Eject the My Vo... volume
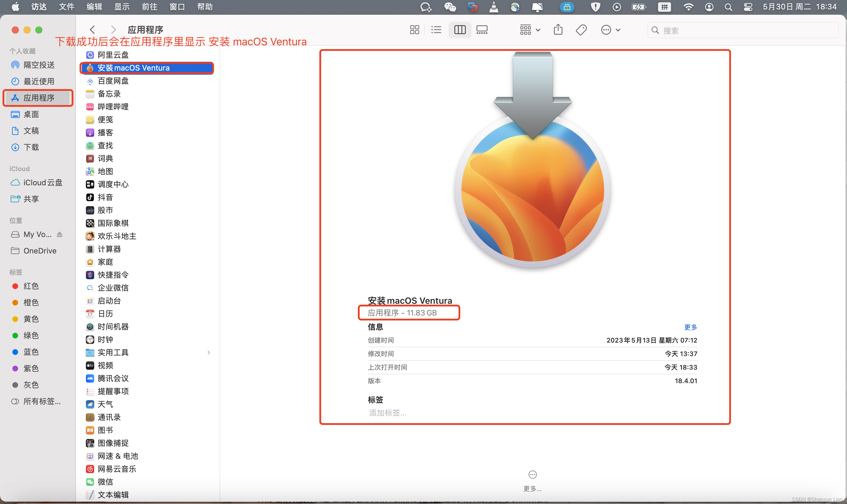Image resolution: width=847 pixels, height=504 pixels. tap(59, 234)
